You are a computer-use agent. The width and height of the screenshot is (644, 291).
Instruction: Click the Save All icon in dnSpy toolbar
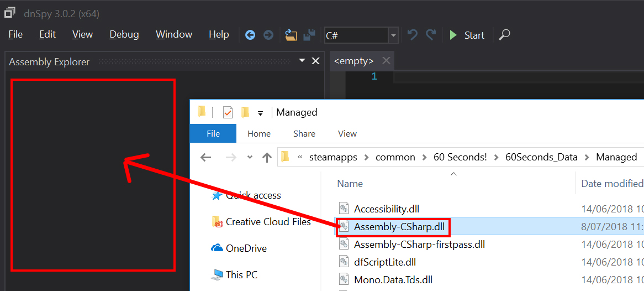(309, 35)
